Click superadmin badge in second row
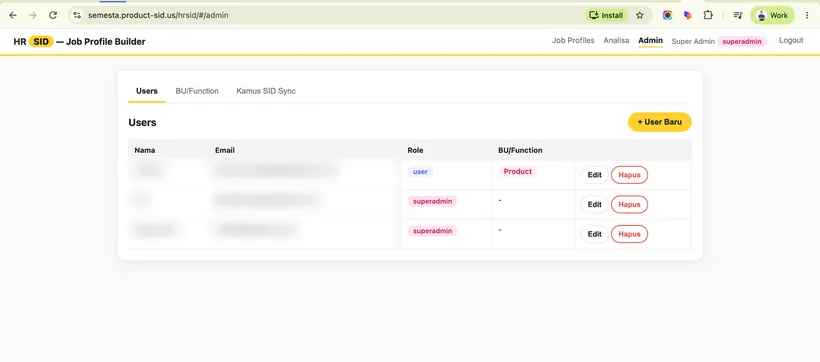Viewport: 820px width, 362px height. click(x=432, y=201)
